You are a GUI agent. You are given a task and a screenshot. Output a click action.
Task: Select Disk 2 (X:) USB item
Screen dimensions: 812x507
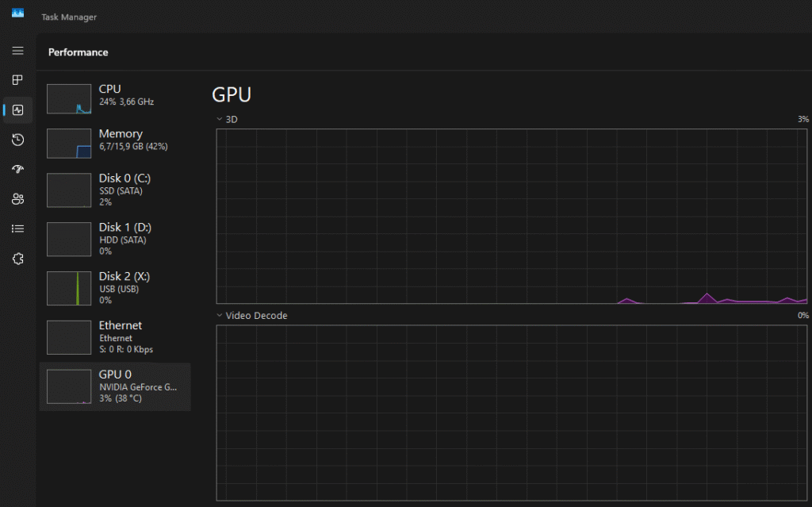point(115,288)
